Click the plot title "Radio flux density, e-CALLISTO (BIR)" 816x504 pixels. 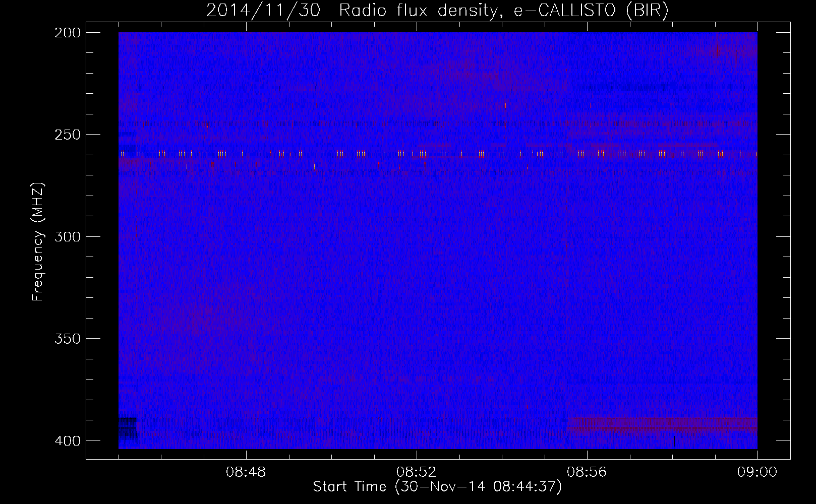[x=504, y=11]
